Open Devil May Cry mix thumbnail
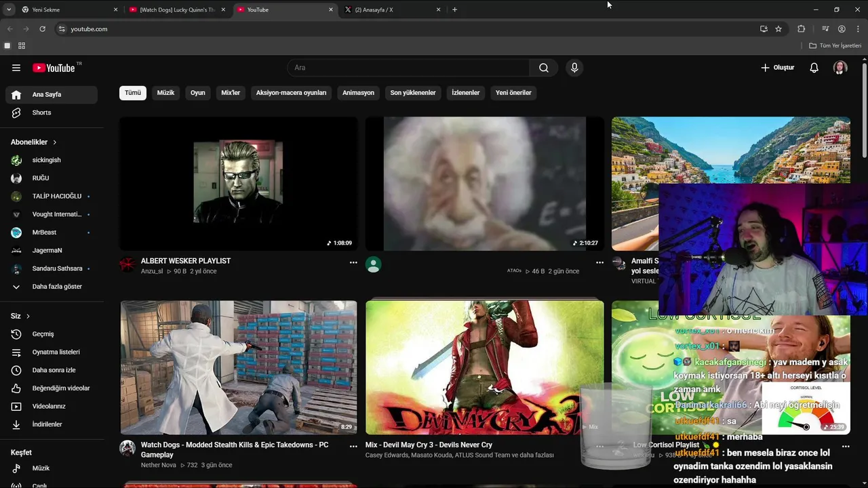Screen dimensions: 868x488 [x=484, y=367]
